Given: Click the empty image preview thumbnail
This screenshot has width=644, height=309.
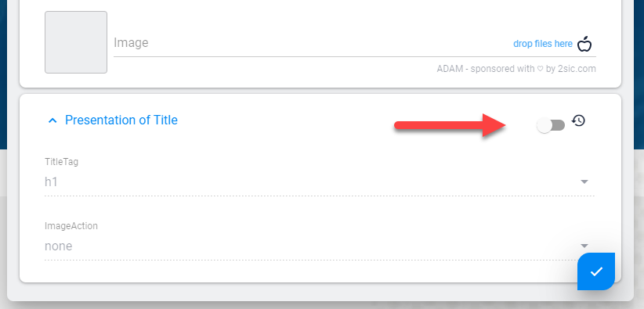Looking at the screenshot, I should [x=76, y=42].
